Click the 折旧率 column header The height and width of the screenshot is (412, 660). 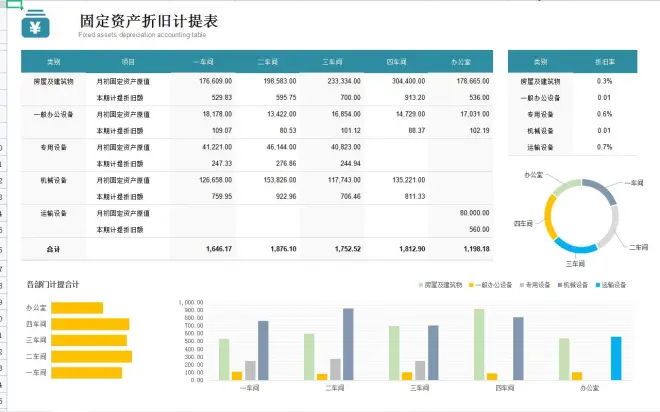coord(604,60)
